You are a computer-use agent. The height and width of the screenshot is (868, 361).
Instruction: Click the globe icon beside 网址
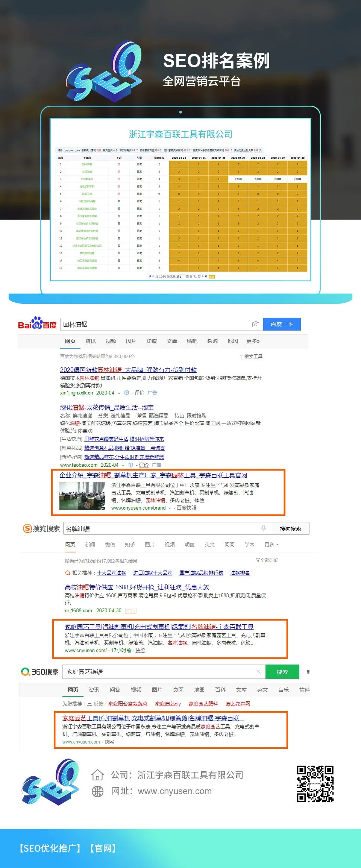pyautogui.click(x=97, y=791)
